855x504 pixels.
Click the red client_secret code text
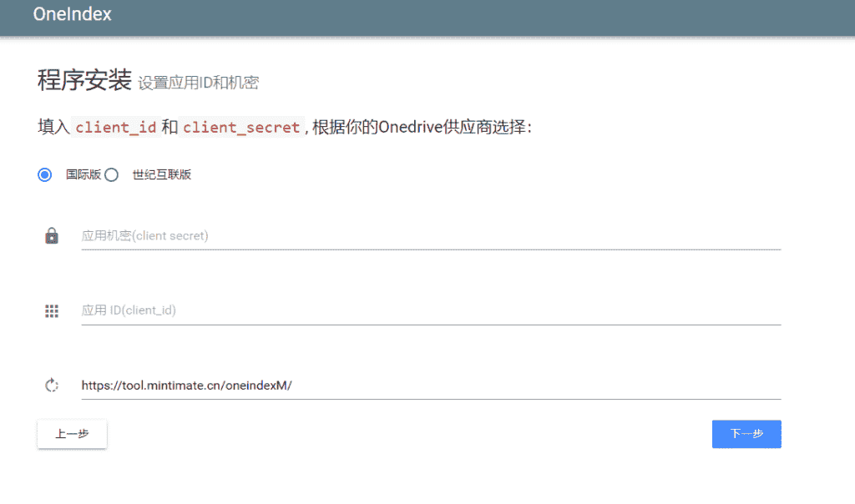(x=241, y=128)
